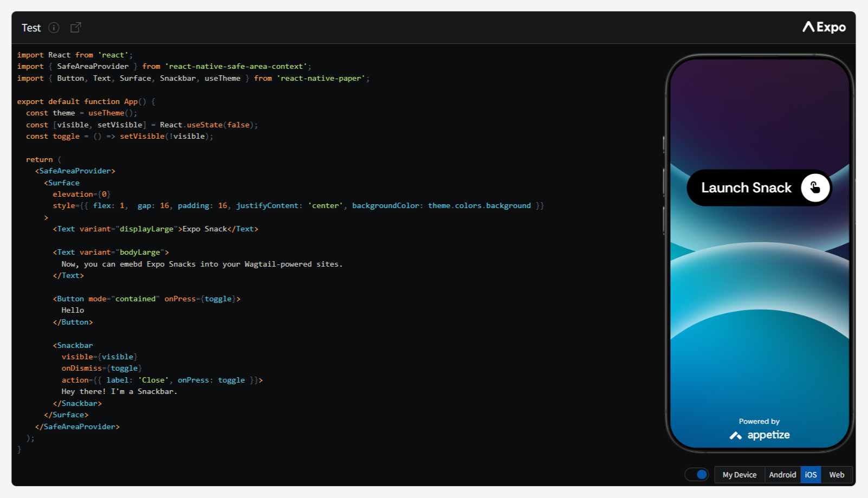Click the 'const toggle' code line
The height and width of the screenshot is (498, 868).
(120, 137)
